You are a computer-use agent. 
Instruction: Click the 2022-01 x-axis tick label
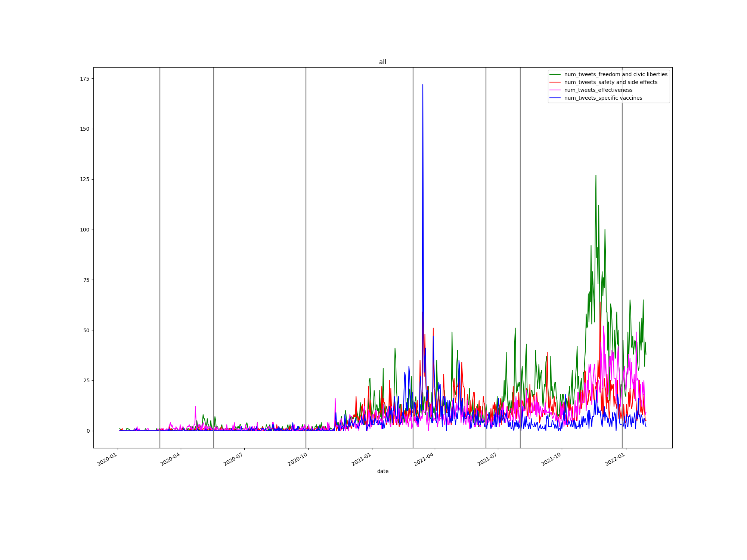tap(615, 459)
